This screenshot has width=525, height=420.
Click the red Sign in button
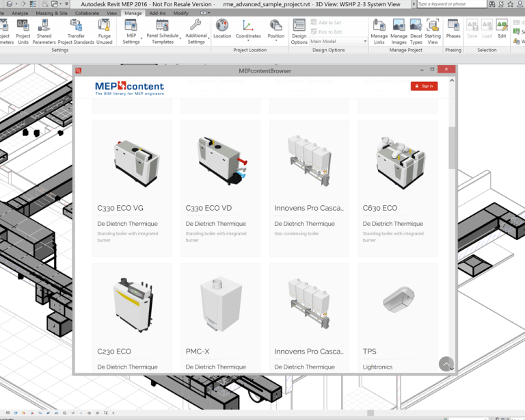(x=424, y=86)
